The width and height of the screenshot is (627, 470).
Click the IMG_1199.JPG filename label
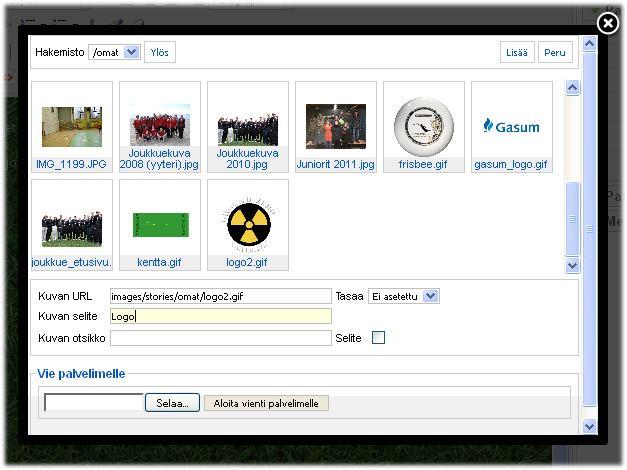tap(72, 164)
